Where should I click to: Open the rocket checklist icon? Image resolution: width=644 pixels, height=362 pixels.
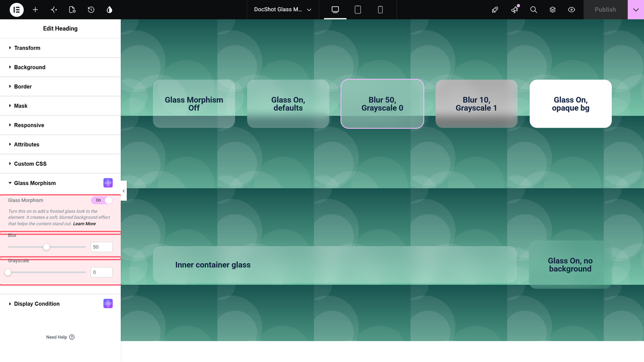click(495, 10)
